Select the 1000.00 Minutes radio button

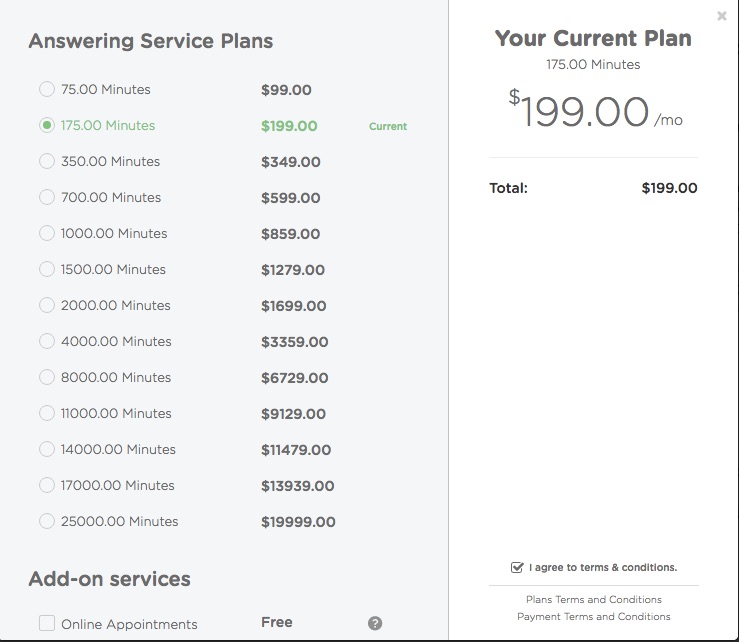click(x=47, y=234)
